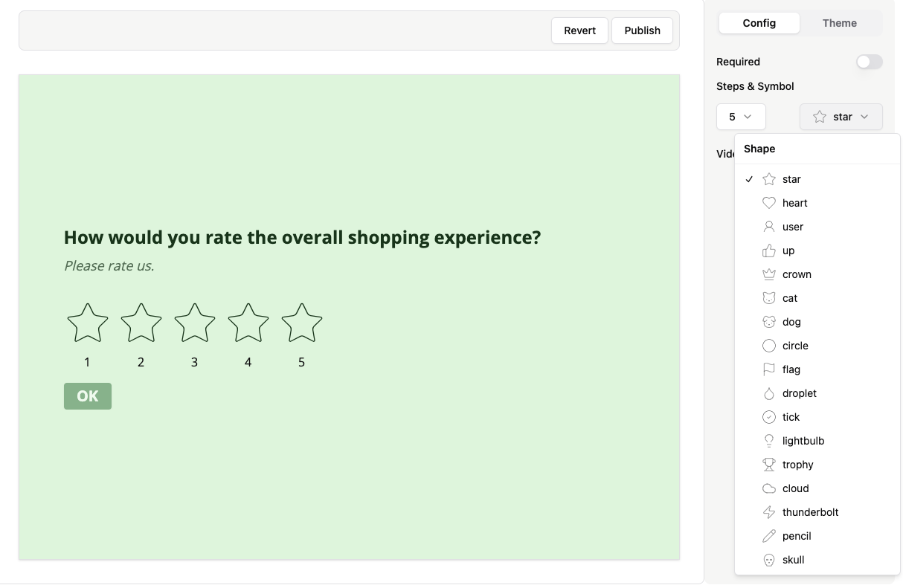Viewport: 903px width, 588px height.
Task: Select the checked star shape option
Action: (791, 179)
